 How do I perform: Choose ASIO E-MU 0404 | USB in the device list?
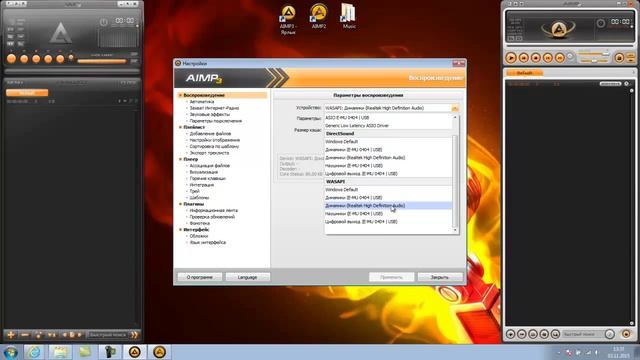(x=388, y=118)
